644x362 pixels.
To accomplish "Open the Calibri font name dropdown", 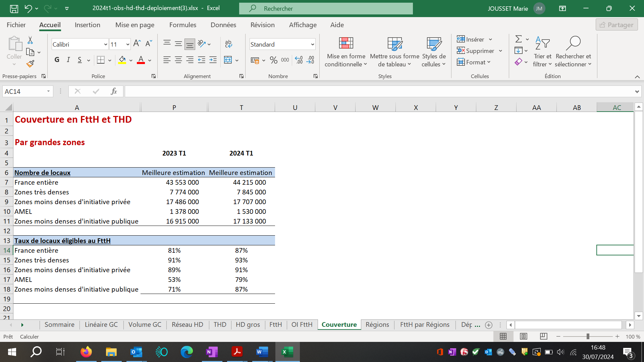I will coord(105,44).
